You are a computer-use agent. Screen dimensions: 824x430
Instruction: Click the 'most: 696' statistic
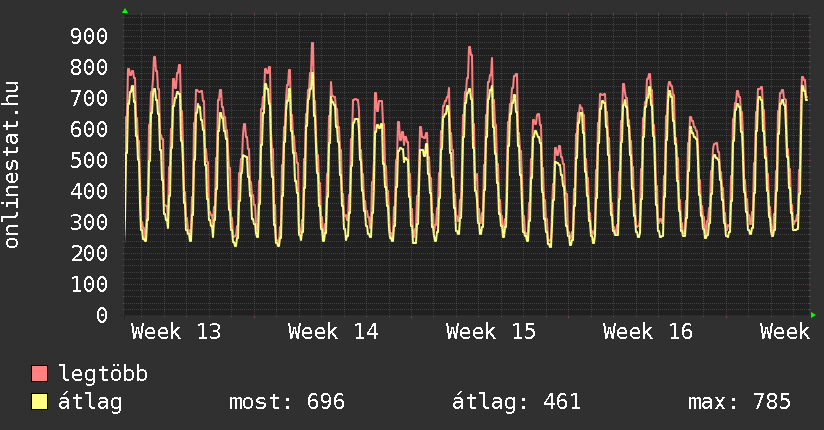(x=286, y=402)
